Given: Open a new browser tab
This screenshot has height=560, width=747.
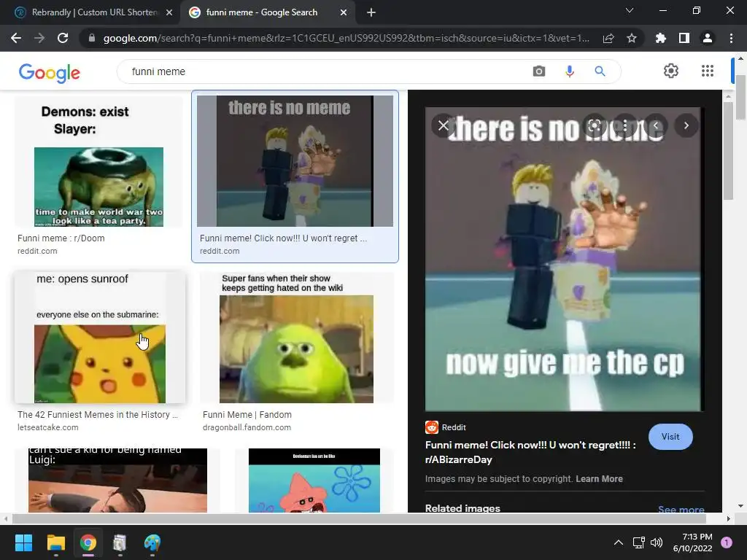Looking at the screenshot, I should click(371, 12).
